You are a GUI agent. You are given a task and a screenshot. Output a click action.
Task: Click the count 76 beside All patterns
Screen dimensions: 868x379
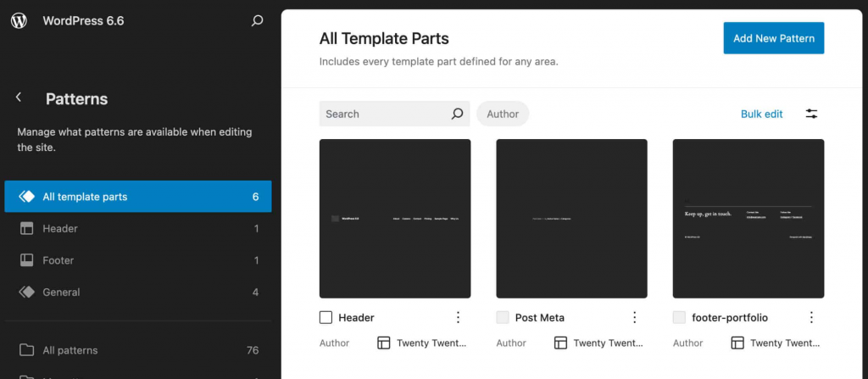pyautogui.click(x=253, y=350)
